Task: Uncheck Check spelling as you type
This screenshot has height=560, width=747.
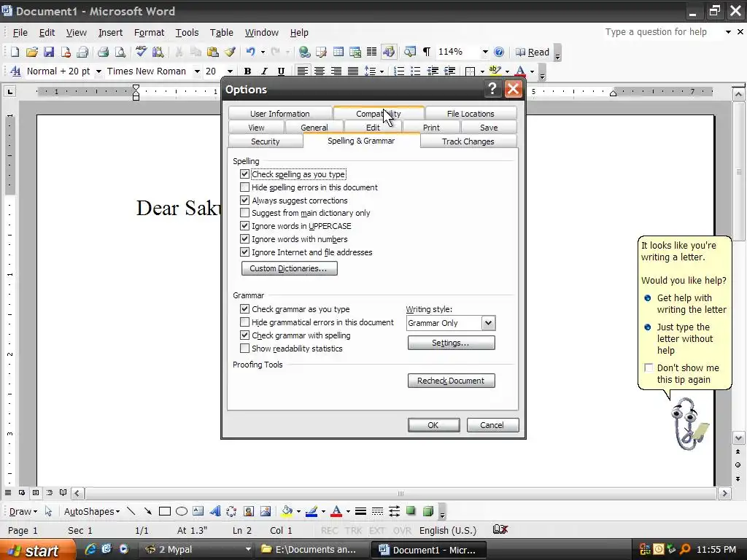Action: pyautogui.click(x=245, y=174)
